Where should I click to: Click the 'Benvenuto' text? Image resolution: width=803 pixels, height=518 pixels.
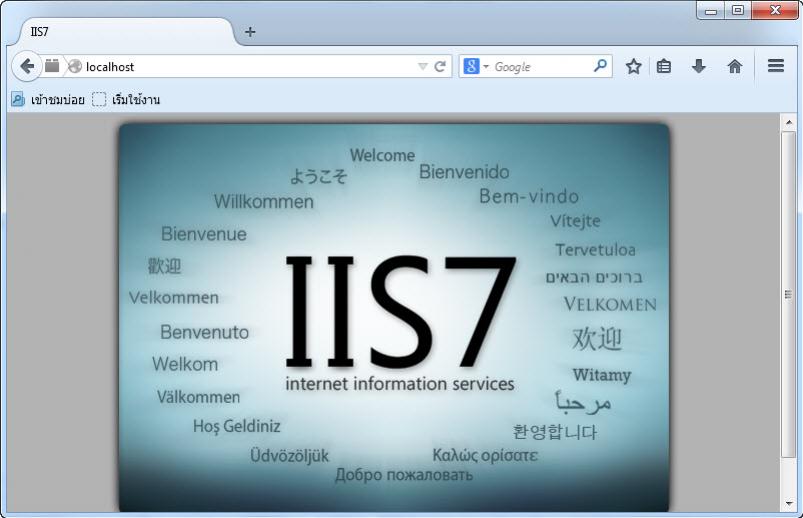pyautogui.click(x=204, y=333)
